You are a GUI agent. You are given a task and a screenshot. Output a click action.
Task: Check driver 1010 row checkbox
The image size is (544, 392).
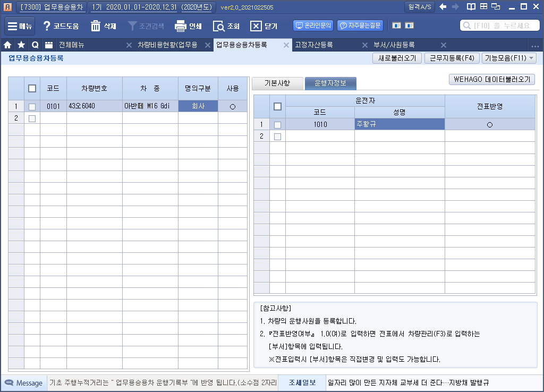pos(277,124)
